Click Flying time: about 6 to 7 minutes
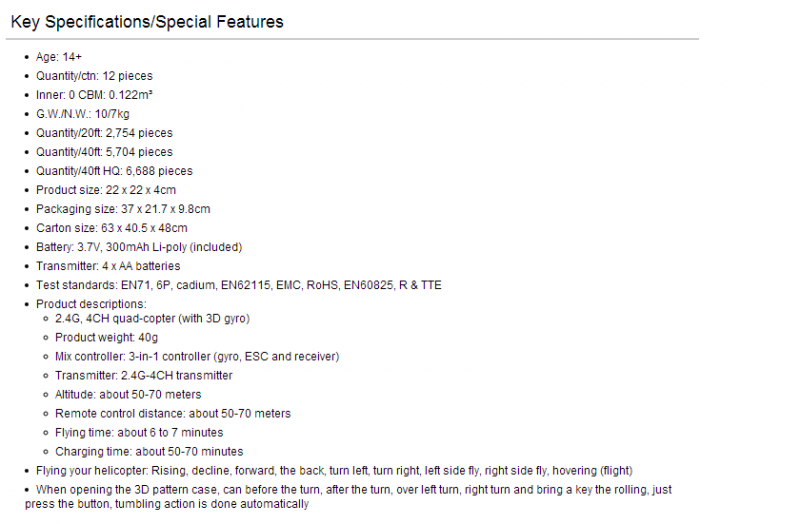Screen dimensions: 800x524 (x=139, y=433)
